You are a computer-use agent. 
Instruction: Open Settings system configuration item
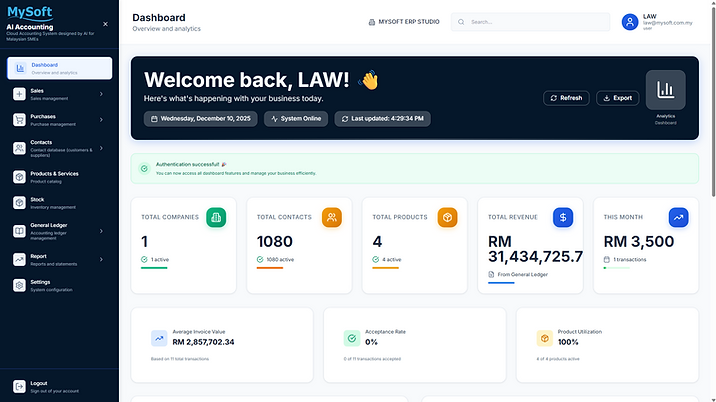(59, 286)
